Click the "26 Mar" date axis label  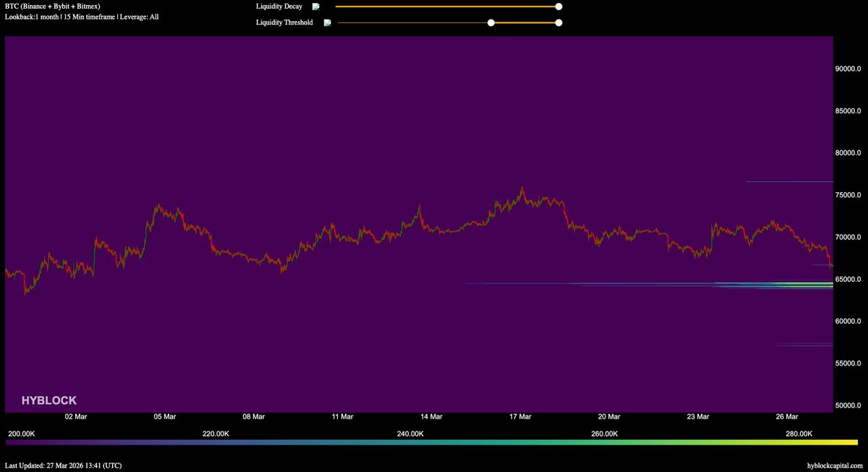click(786, 417)
